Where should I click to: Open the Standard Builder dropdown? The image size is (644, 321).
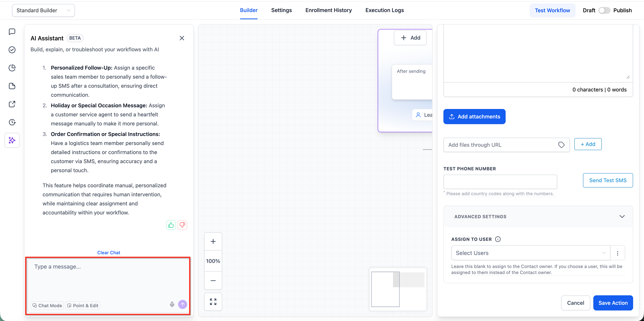click(x=43, y=10)
